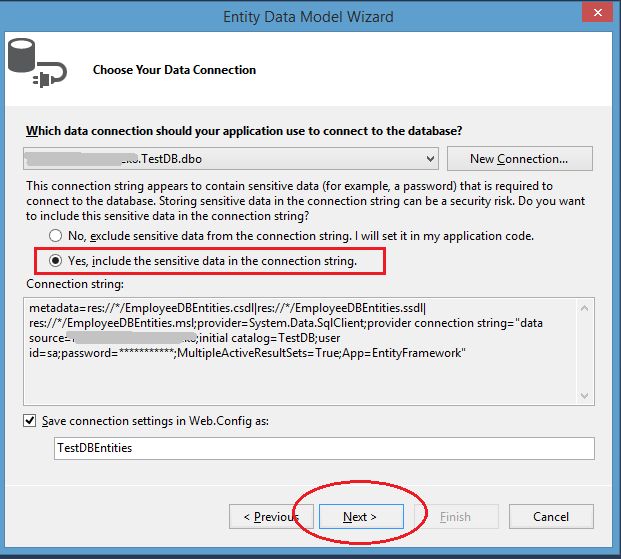621x559 pixels.
Task: Click the Which data connection question label
Action: (244, 131)
